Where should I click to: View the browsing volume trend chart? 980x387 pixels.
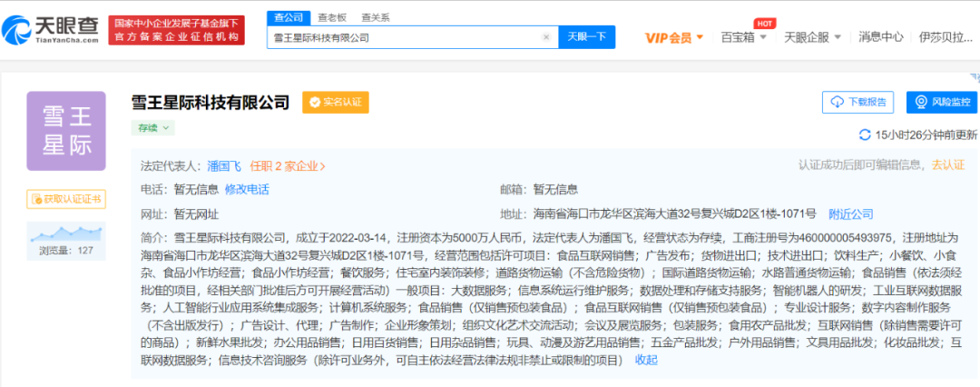point(65,233)
